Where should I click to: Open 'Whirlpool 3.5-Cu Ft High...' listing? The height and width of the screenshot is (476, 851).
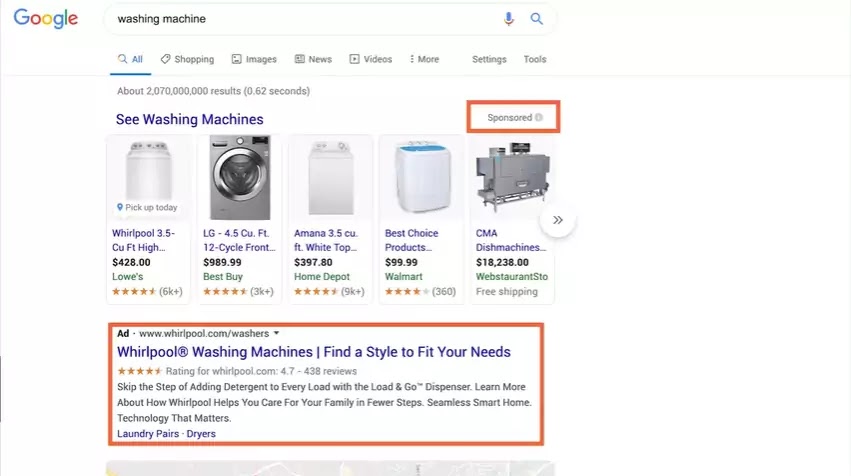tap(143, 240)
